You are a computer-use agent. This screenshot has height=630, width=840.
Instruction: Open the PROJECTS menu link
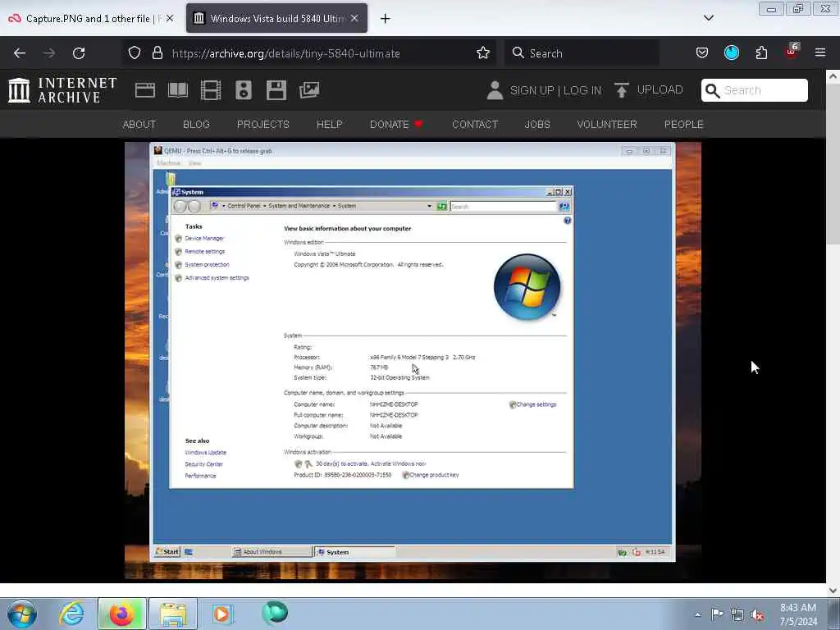point(263,125)
